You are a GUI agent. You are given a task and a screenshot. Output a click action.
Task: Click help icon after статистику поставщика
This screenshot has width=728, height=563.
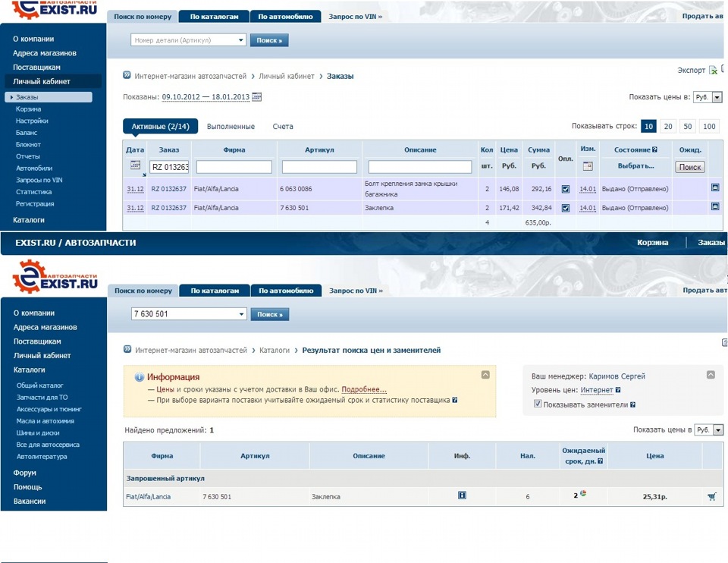[x=455, y=400]
